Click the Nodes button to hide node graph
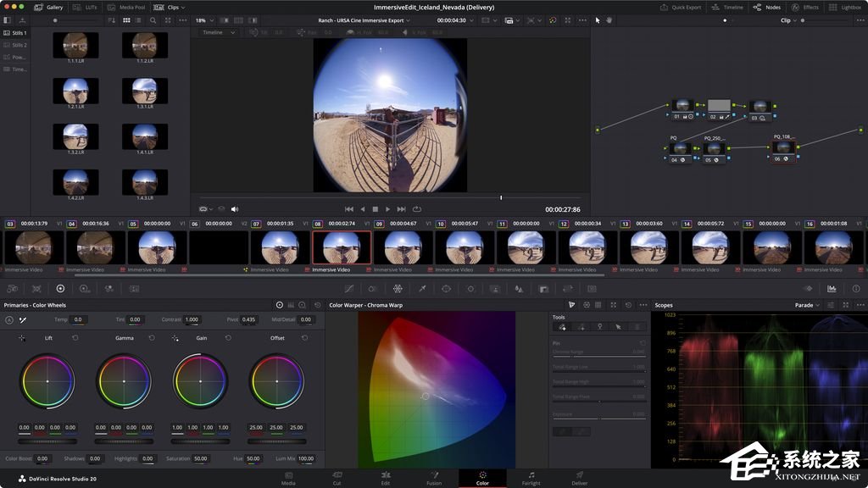 pyautogui.click(x=770, y=7)
